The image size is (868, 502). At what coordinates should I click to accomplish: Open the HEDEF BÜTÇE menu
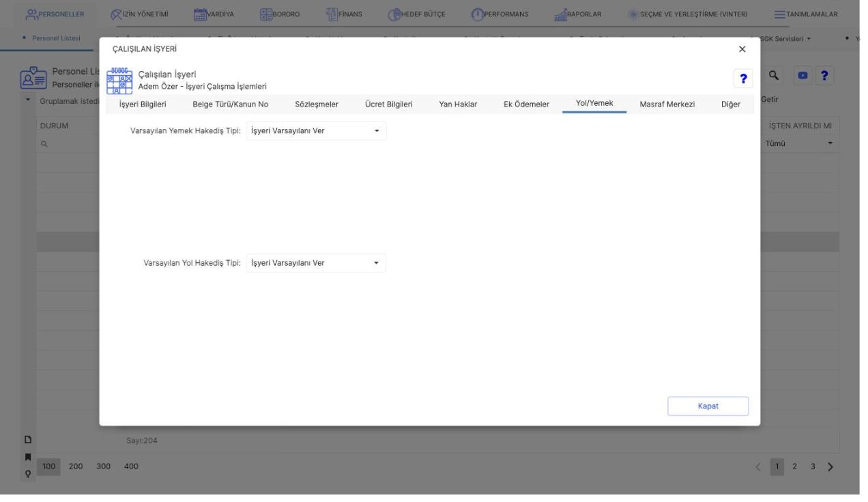tap(417, 14)
